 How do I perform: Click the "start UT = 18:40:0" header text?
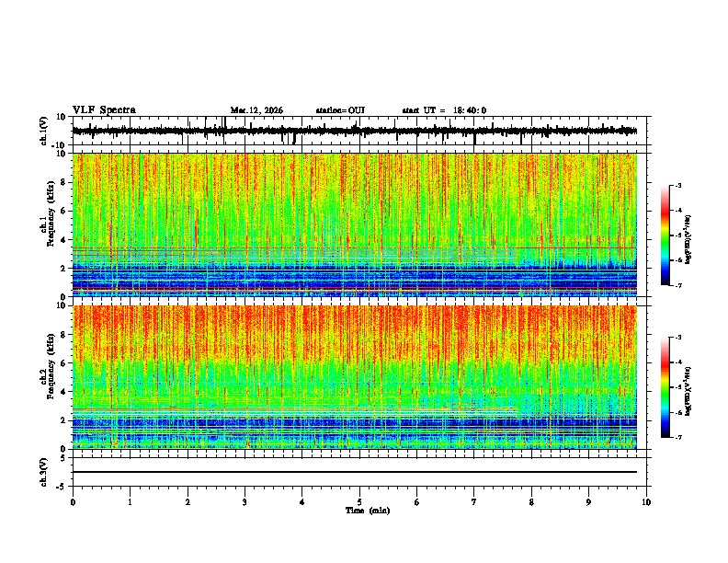(x=444, y=110)
